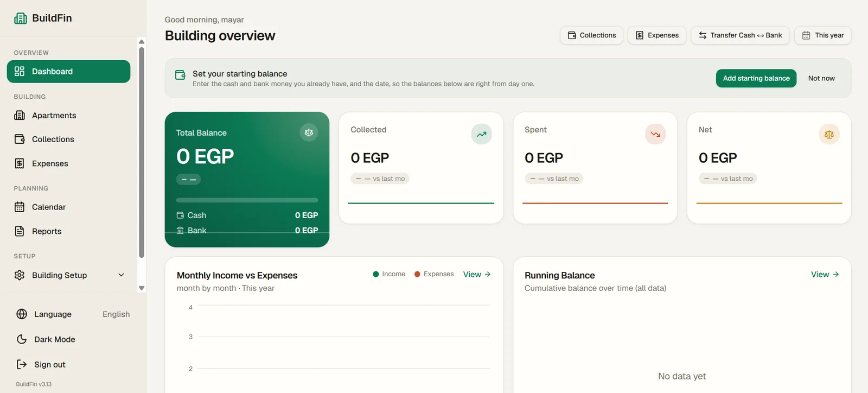Toggle Dark Mode
This screenshot has height=393, width=868.
point(73,339)
